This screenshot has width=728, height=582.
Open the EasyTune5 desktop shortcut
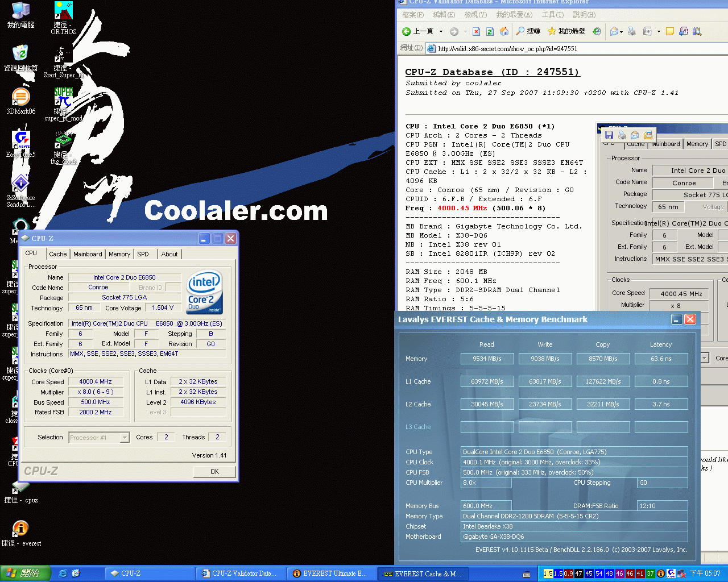click(x=20, y=145)
